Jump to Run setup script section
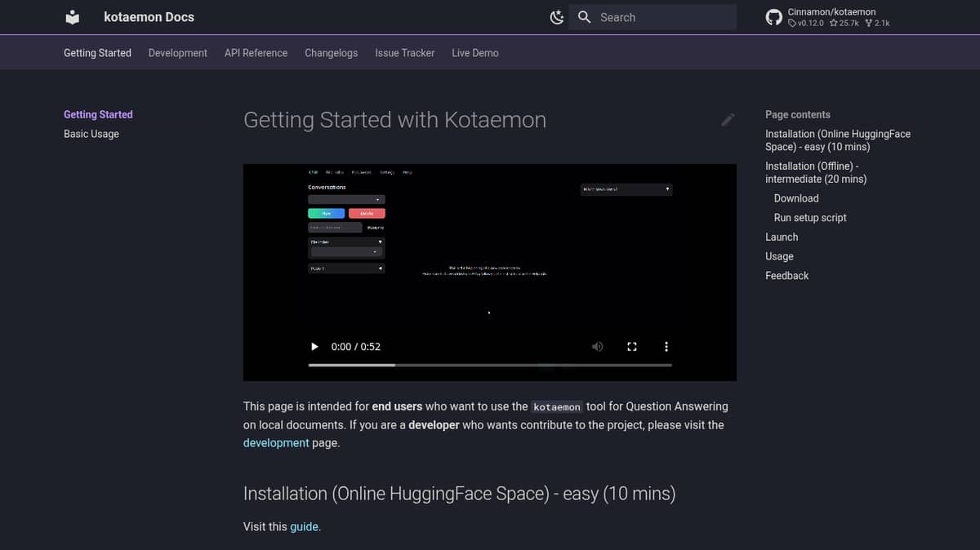This screenshot has height=550, width=980. (810, 218)
